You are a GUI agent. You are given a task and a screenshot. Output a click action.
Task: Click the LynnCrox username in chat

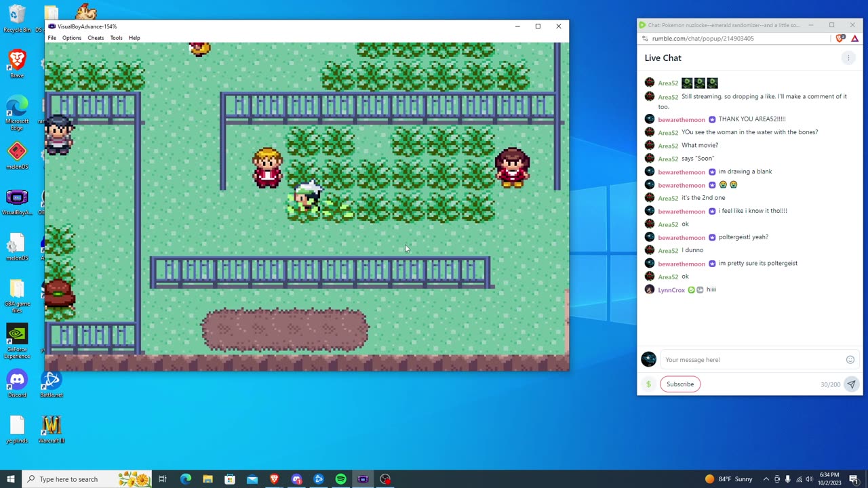click(671, 290)
